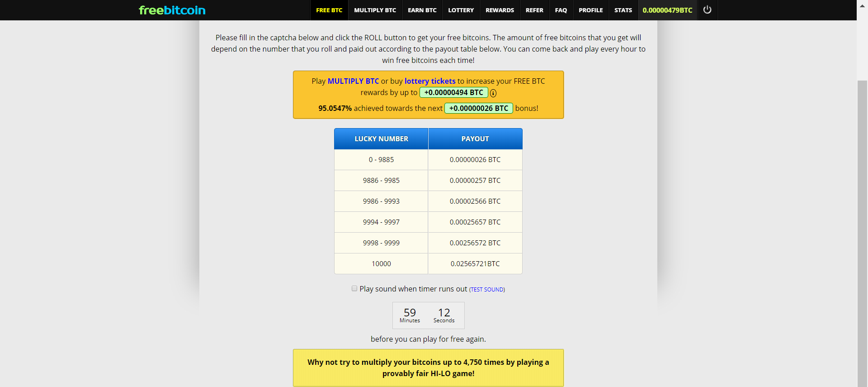Click the 95.0547% achieved text
The width and height of the screenshot is (868, 387).
(x=380, y=109)
